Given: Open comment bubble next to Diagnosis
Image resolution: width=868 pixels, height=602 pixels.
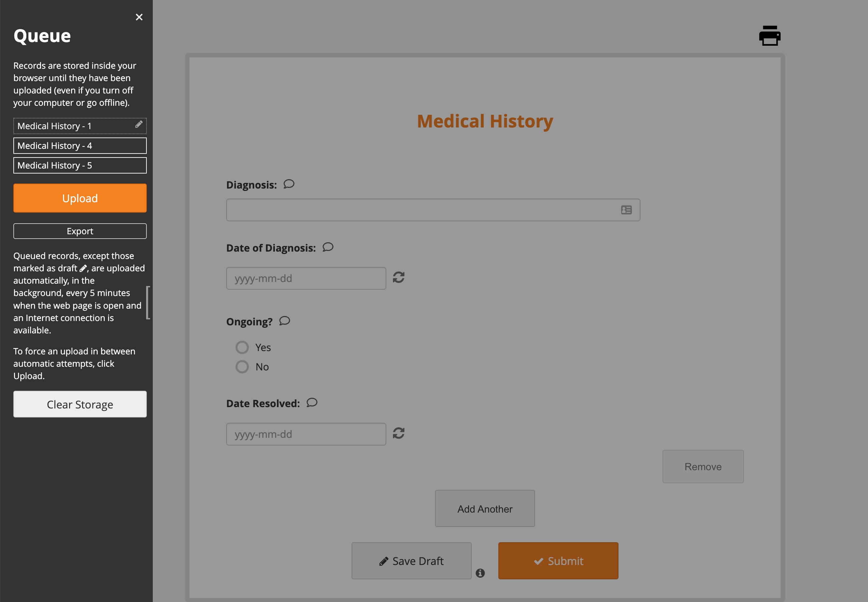Looking at the screenshot, I should point(289,184).
